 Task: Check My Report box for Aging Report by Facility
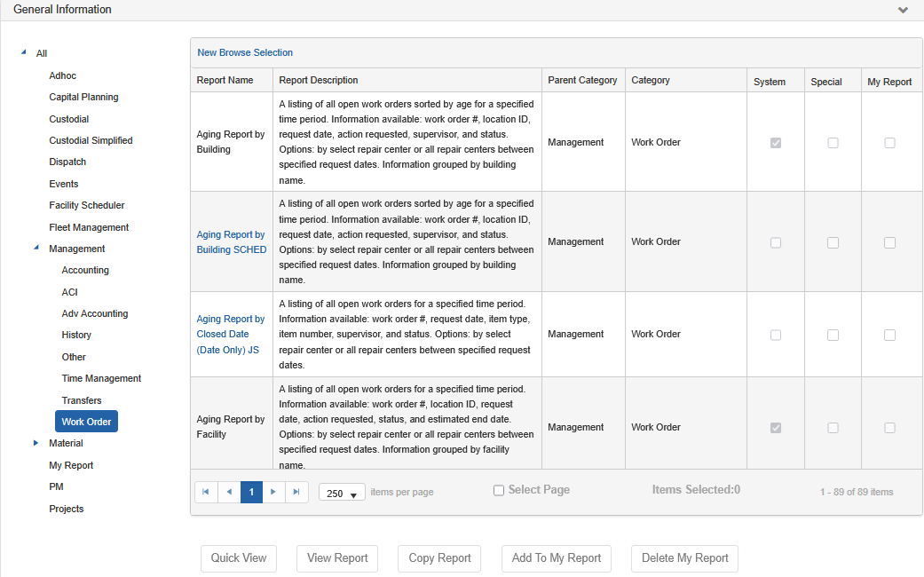click(x=889, y=428)
